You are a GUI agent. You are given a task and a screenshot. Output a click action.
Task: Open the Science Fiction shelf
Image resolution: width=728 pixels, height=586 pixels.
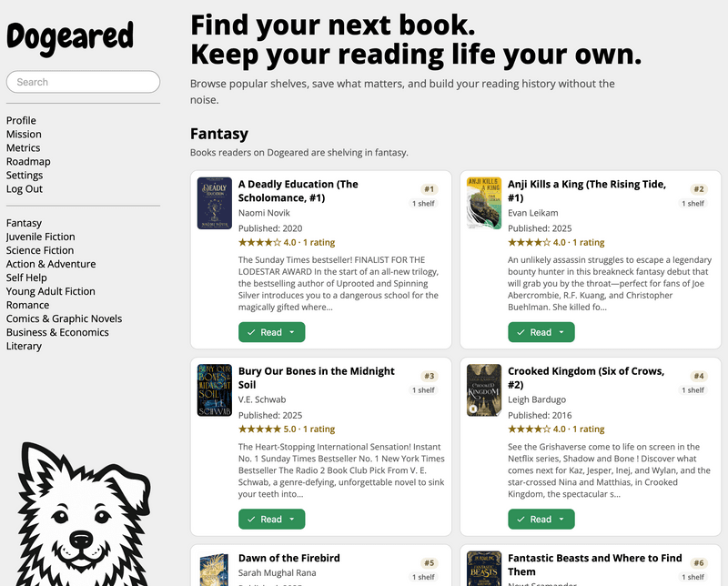pos(40,250)
